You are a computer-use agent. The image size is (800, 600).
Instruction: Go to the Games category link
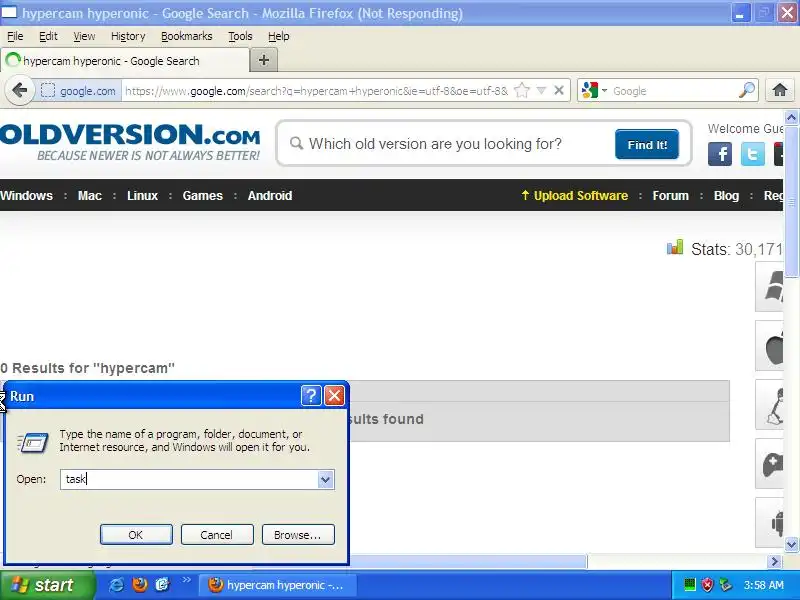tap(203, 196)
